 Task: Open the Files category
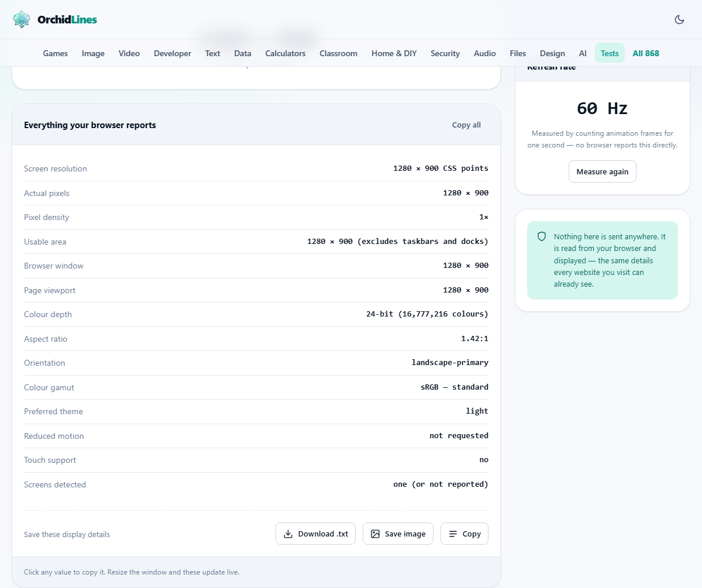[x=518, y=53]
